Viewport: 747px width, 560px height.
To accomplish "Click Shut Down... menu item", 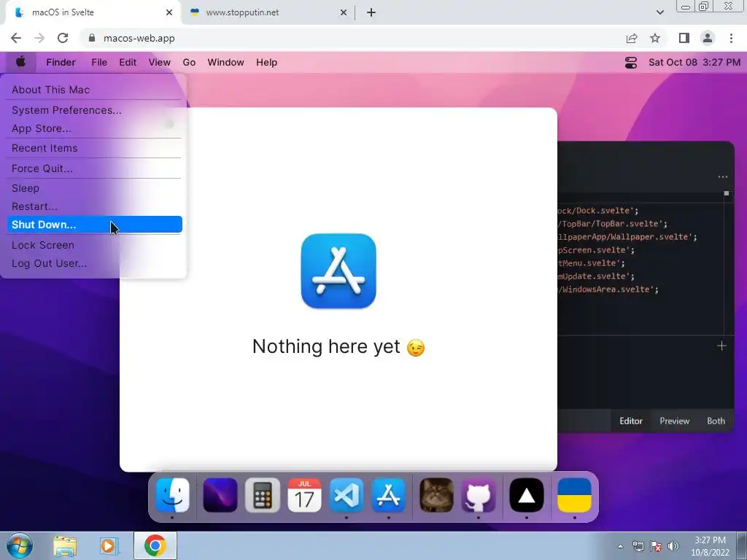I will [94, 225].
